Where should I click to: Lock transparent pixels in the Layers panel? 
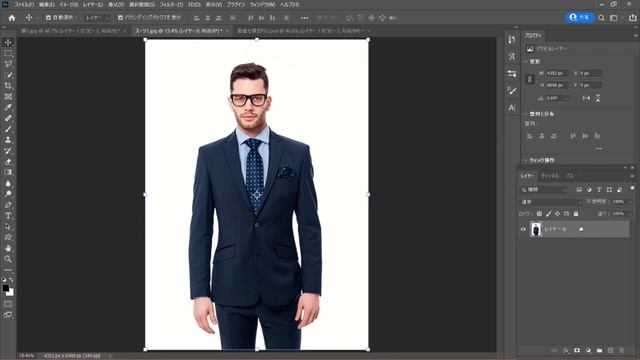pos(539,213)
